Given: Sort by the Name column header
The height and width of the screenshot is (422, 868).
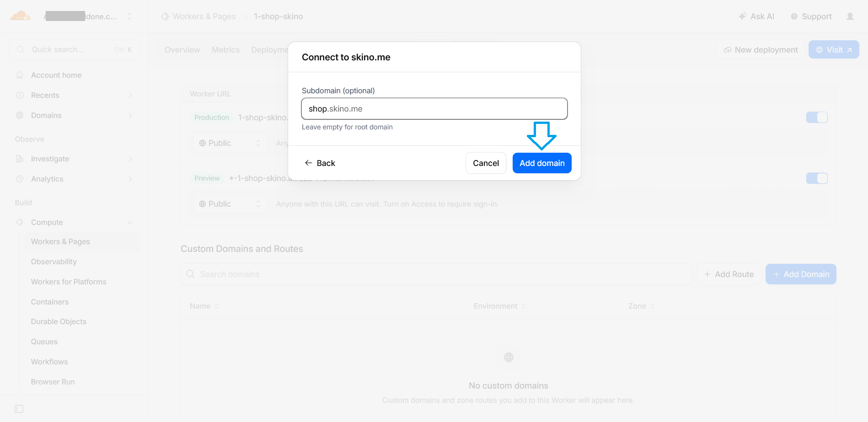Looking at the screenshot, I should [x=204, y=306].
